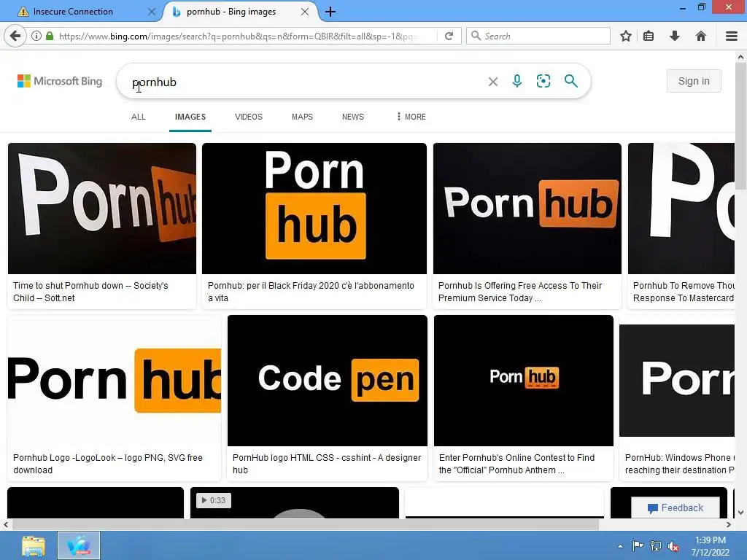This screenshot has height=560, width=747.
Task: Switch to the Insecure Connection tab
Action: tap(73, 12)
